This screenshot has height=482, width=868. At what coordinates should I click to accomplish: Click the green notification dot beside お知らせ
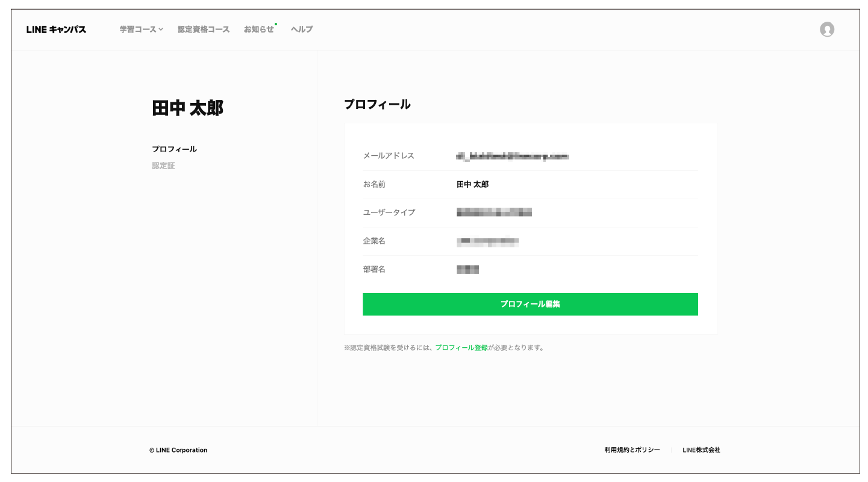tap(276, 24)
